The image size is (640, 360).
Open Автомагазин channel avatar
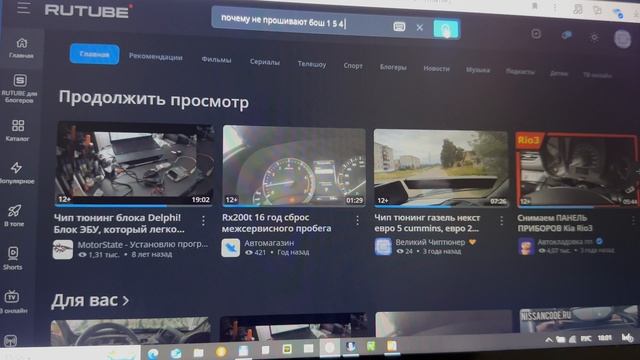231,248
